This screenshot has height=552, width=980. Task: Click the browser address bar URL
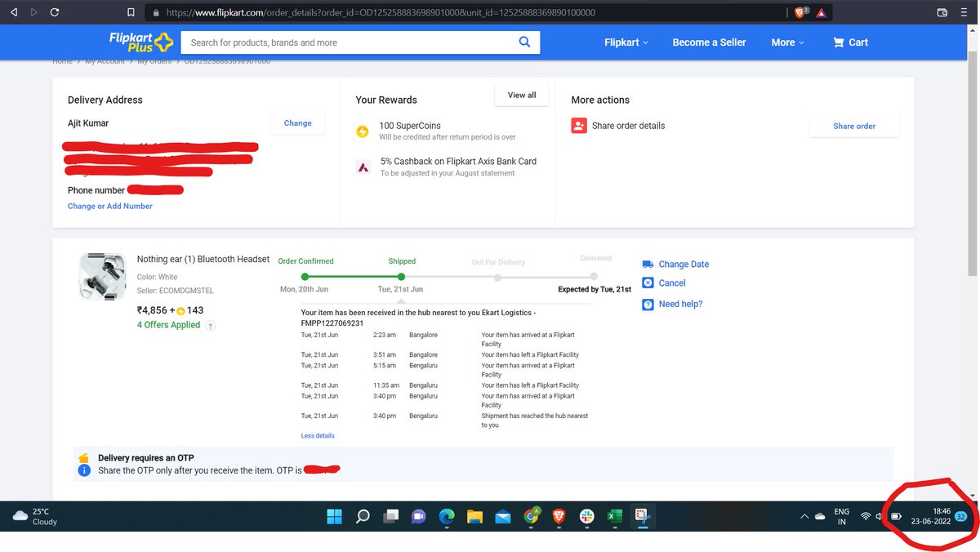click(x=381, y=13)
